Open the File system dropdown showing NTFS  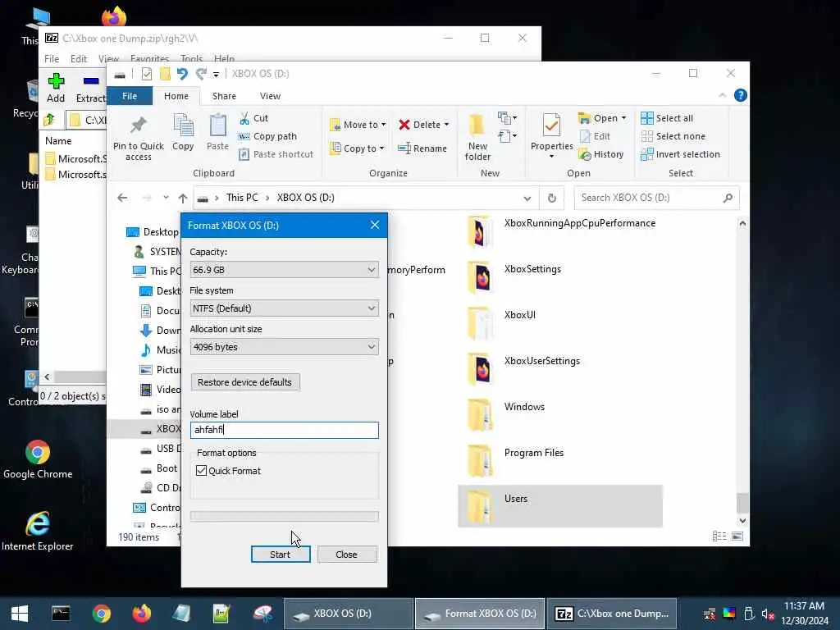click(284, 308)
